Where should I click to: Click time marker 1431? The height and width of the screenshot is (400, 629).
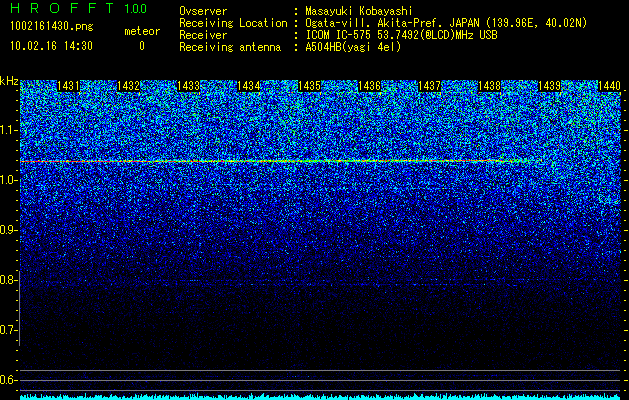[x=68, y=86]
